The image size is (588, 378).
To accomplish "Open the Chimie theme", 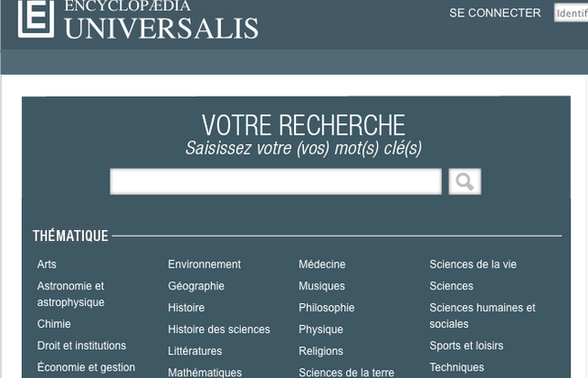I will 54,323.
